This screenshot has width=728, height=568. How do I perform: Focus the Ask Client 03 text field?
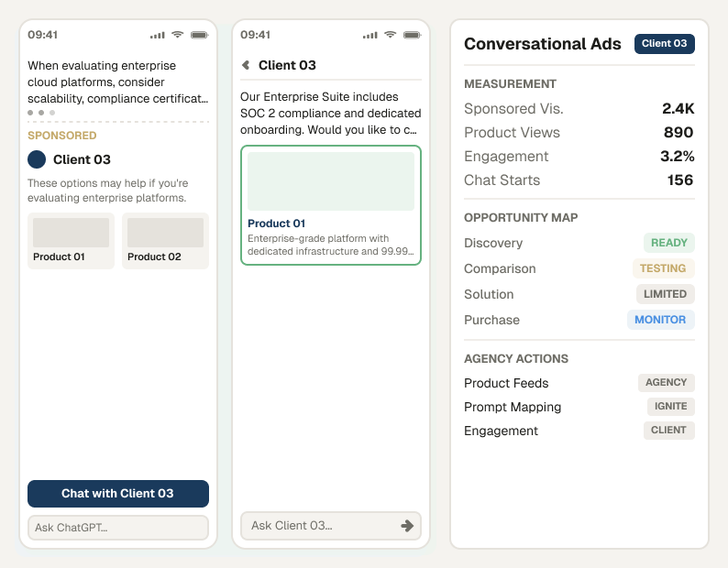(x=320, y=526)
